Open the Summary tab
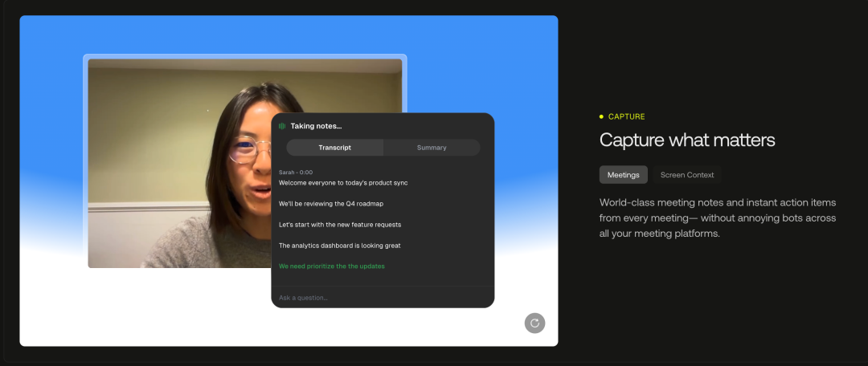This screenshot has height=366, width=868. pos(432,148)
